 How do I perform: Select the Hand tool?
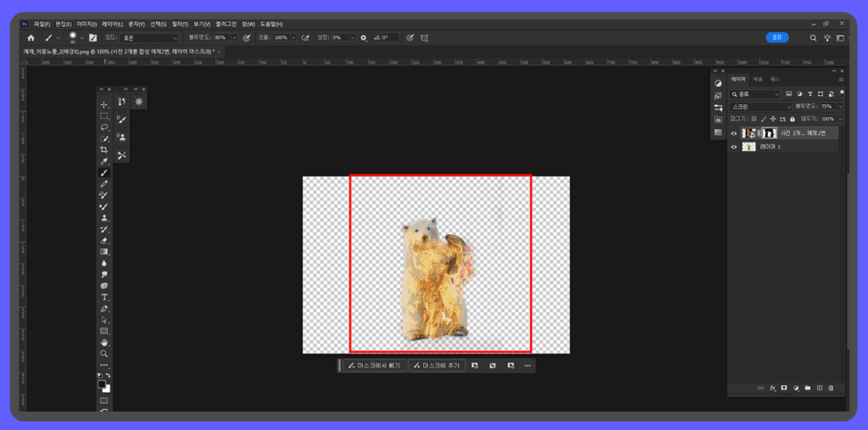click(x=104, y=343)
